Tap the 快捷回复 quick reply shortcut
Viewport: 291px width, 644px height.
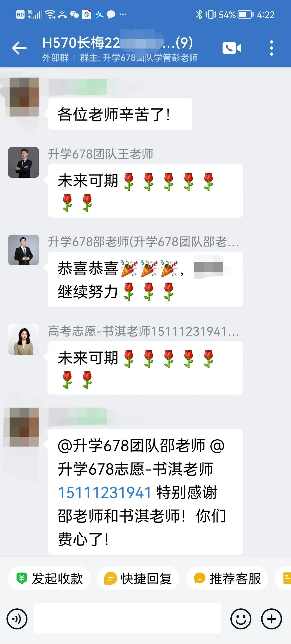tap(138, 578)
